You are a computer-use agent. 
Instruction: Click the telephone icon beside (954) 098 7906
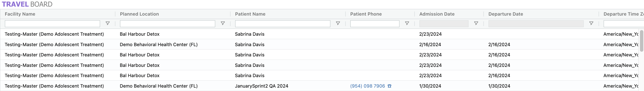(389, 86)
